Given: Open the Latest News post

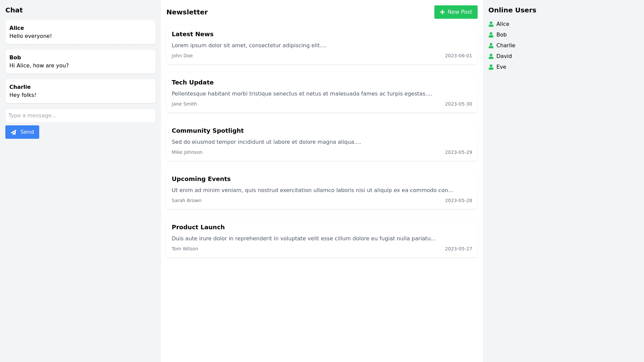Looking at the screenshot, I should [x=193, y=34].
